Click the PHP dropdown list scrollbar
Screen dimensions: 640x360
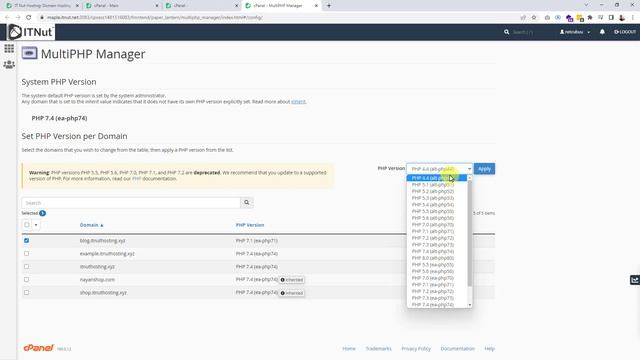(470, 233)
